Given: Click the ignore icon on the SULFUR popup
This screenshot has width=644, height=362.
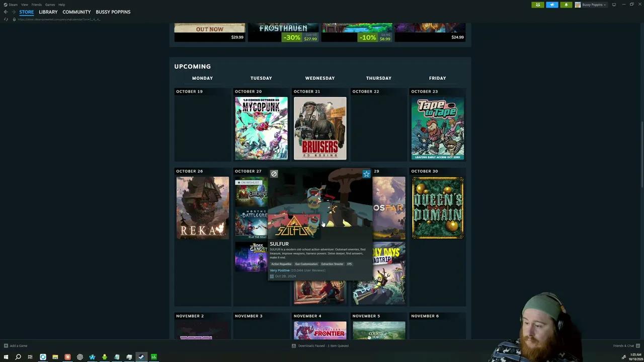Looking at the screenshot, I should (x=274, y=174).
